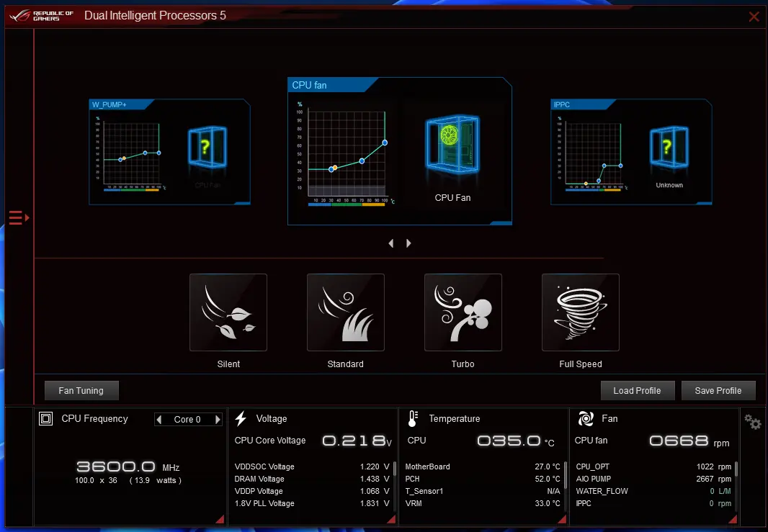
Task: Open the red side menu icon
Action: point(19,217)
